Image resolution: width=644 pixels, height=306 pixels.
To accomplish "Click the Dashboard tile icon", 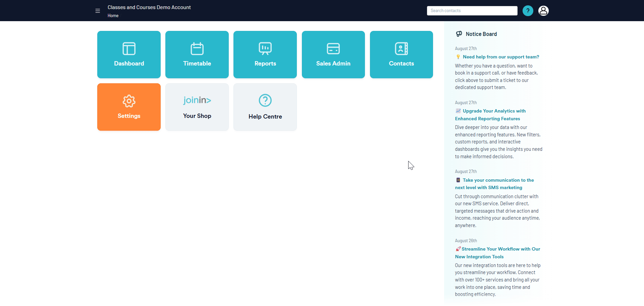I will coord(129,49).
